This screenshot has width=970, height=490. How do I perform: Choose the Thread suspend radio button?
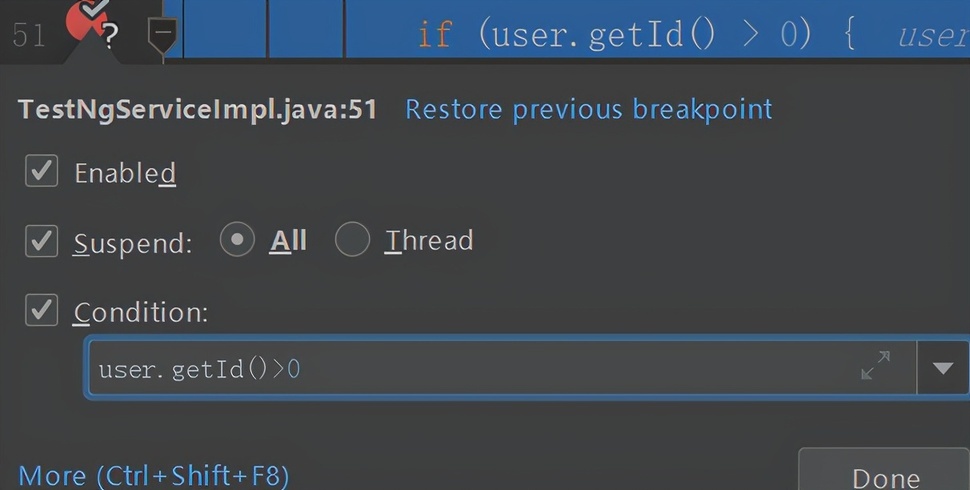tap(352, 239)
